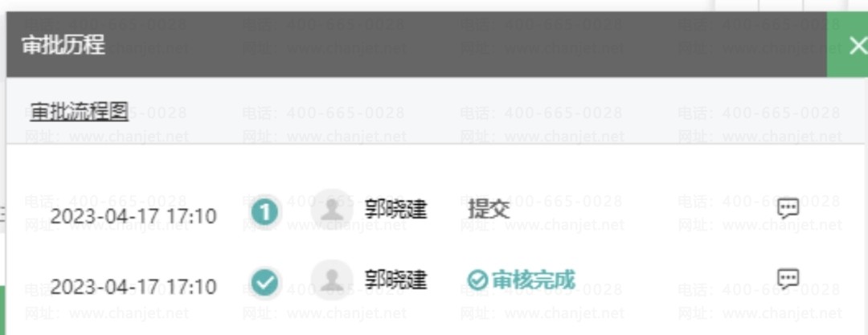Click the circled check icon beside 审核完成

477,280
